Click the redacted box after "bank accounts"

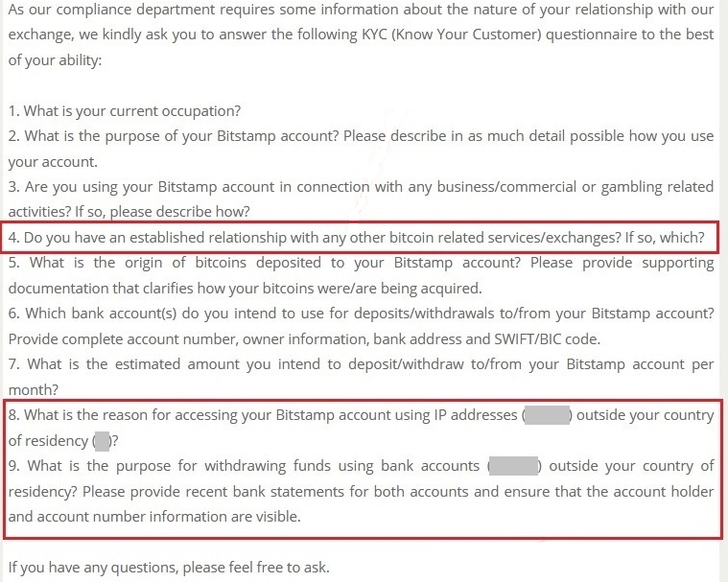click(x=515, y=466)
